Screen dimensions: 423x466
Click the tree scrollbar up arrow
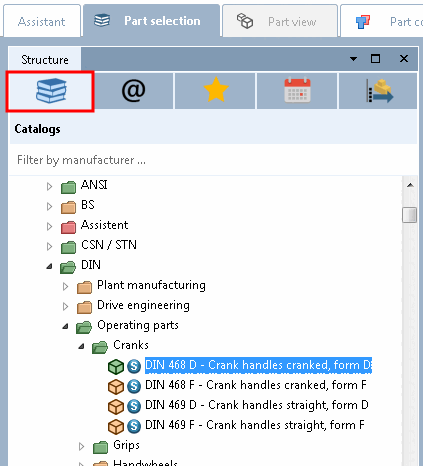pos(410,185)
